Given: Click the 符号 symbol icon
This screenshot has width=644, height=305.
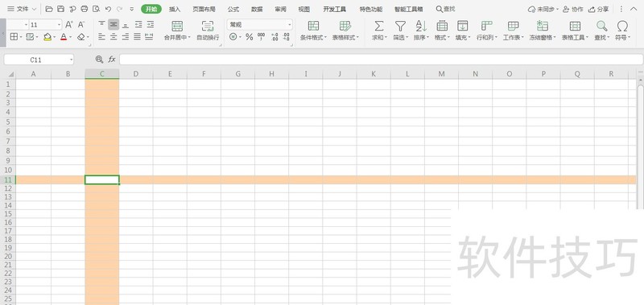Looking at the screenshot, I should tap(622, 27).
